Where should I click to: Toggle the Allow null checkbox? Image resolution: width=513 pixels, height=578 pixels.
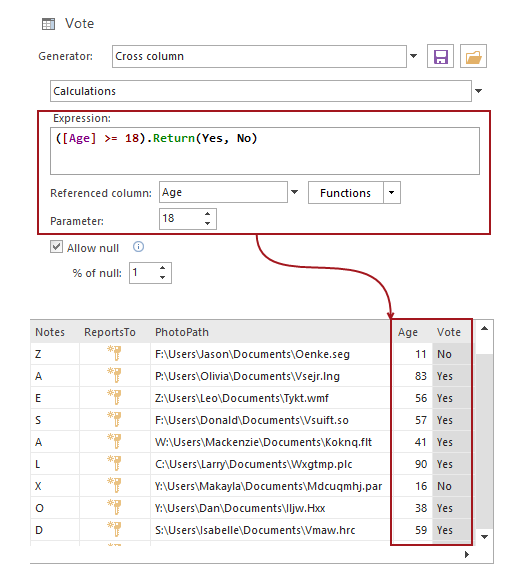click(x=56, y=247)
